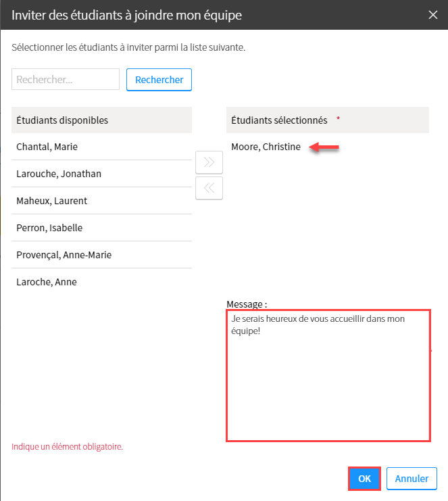Cancel with the Annuler button
This screenshot has height=501, width=448.
(412, 479)
